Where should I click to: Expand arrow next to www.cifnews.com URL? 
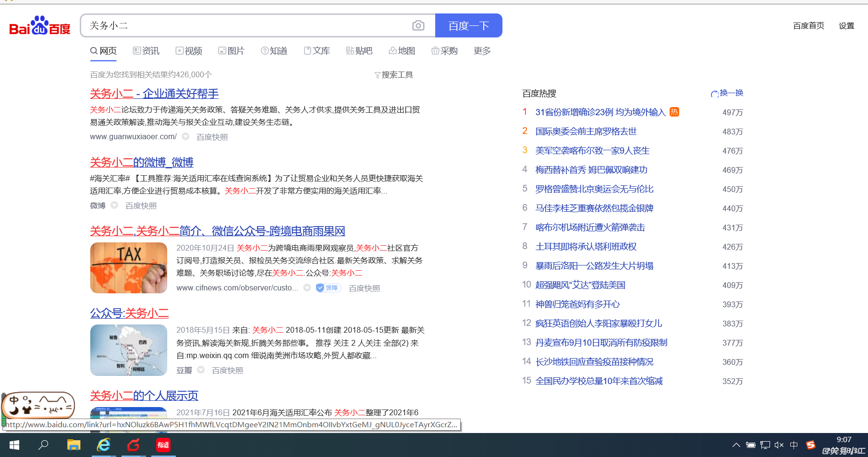307,288
